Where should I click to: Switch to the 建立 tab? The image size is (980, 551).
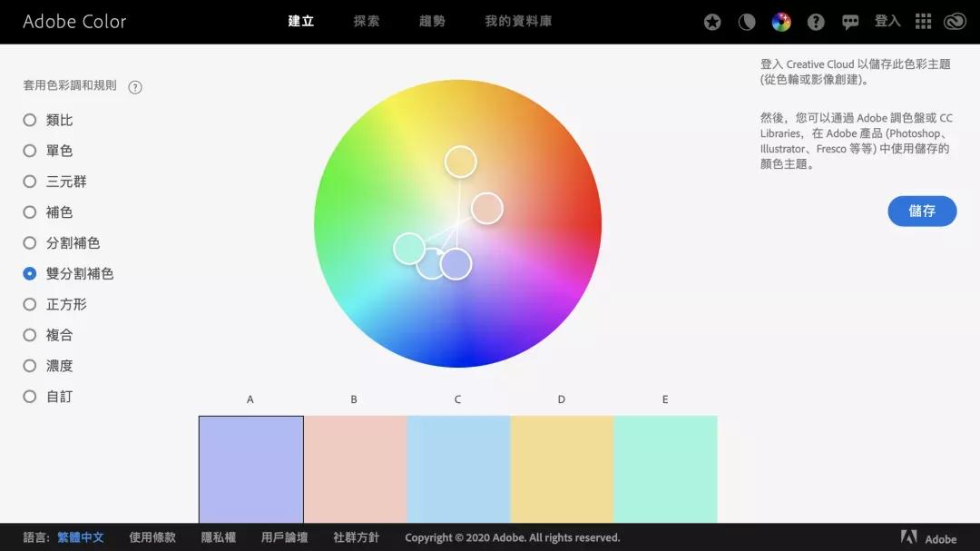tap(300, 21)
